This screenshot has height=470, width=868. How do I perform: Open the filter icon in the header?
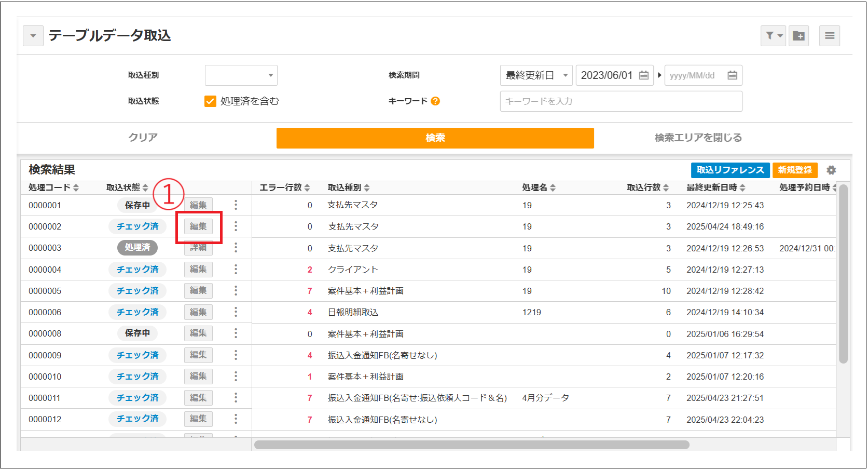tap(773, 36)
